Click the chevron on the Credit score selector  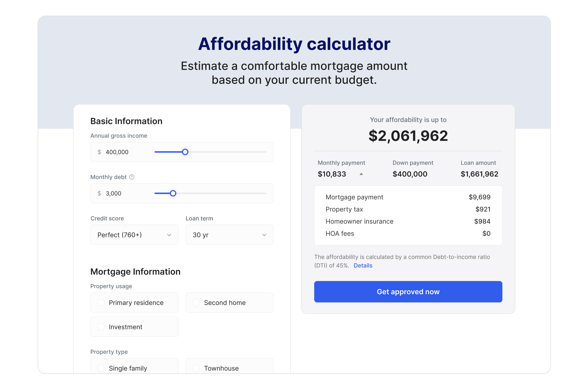pos(169,235)
